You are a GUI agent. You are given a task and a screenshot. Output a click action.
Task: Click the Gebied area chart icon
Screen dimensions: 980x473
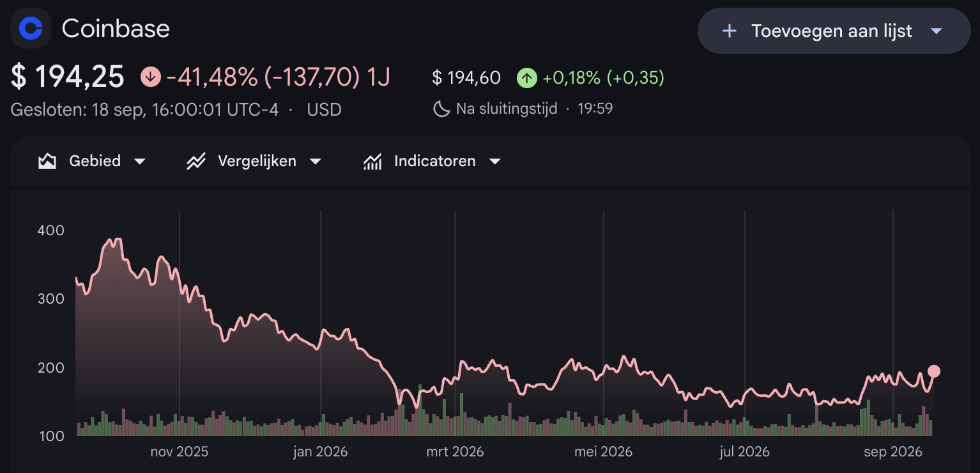[x=47, y=161]
